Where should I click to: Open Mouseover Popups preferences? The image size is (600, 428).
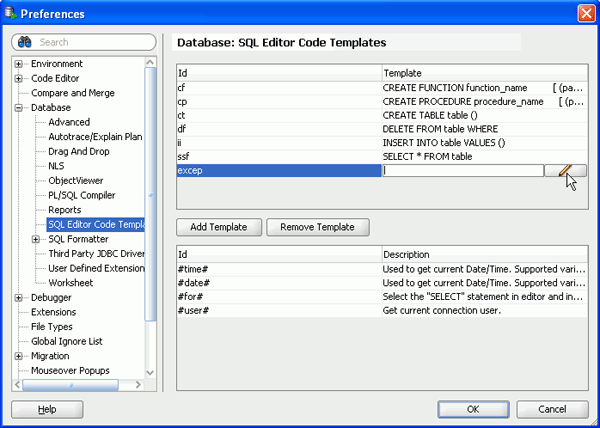70,371
